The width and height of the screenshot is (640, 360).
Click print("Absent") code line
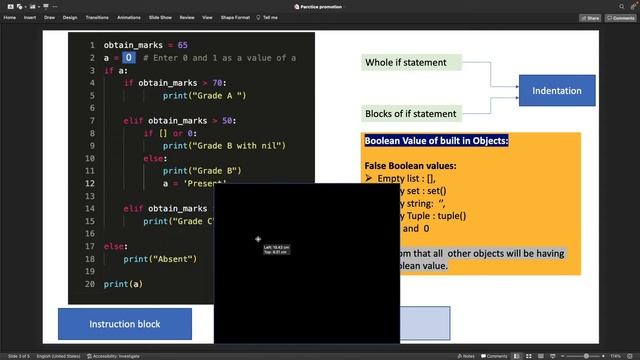[160, 259]
